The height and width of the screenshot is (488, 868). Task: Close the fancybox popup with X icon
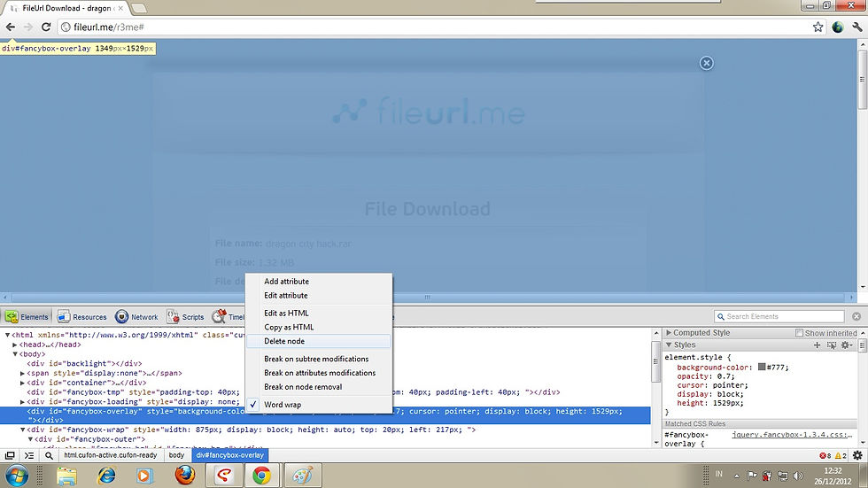[x=707, y=63]
